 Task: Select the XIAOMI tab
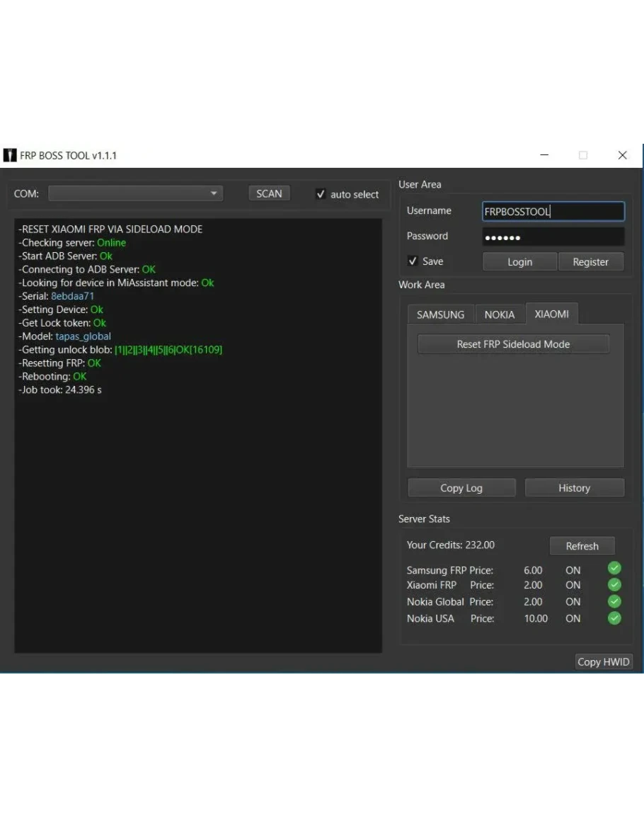pos(551,314)
